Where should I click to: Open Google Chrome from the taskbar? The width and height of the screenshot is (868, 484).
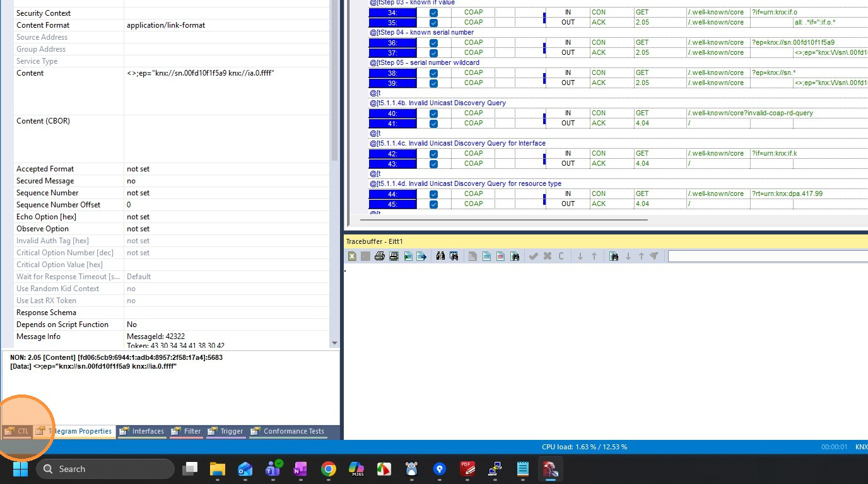click(x=328, y=469)
